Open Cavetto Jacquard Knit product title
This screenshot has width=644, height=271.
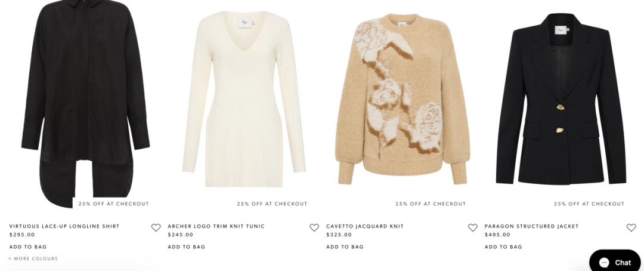coord(365,226)
